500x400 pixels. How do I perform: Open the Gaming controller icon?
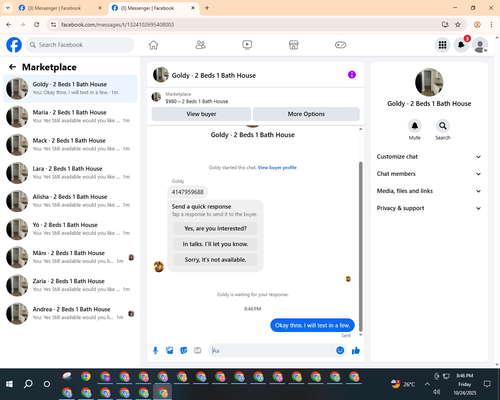tap(340, 45)
